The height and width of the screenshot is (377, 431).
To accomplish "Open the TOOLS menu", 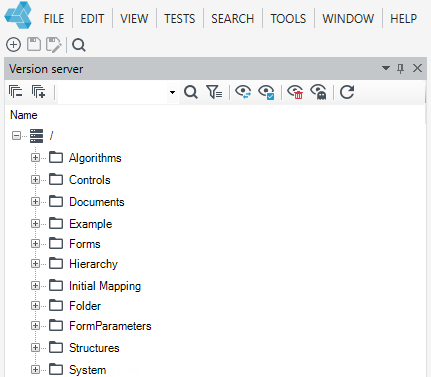I will pyautogui.click(x=288, y=19).
